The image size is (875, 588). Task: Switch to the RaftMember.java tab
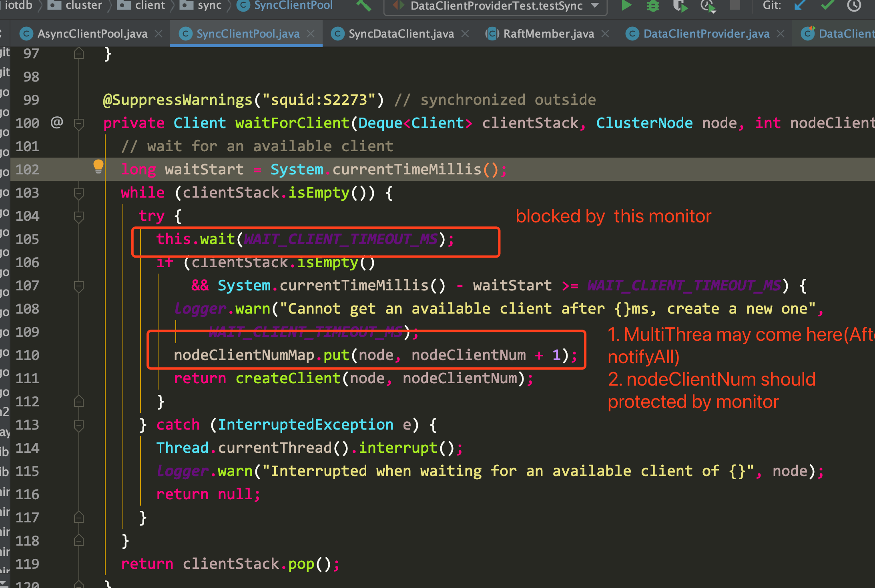point(548,34)
